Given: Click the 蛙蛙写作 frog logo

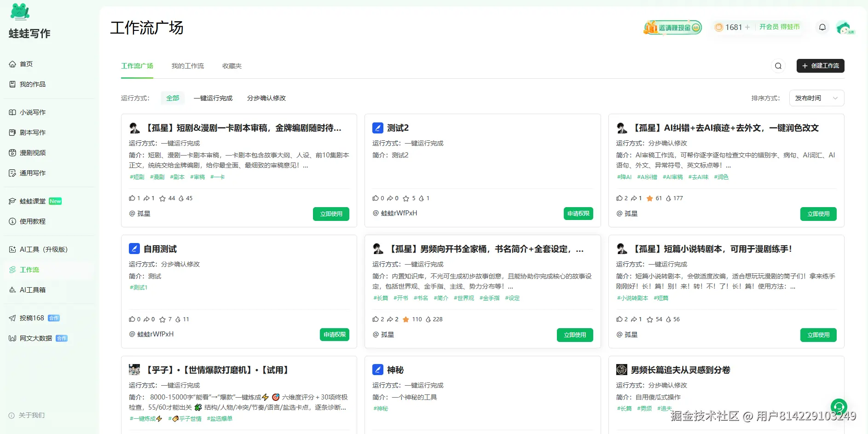Looking at the screenshot, I should [x=20, y=12].
